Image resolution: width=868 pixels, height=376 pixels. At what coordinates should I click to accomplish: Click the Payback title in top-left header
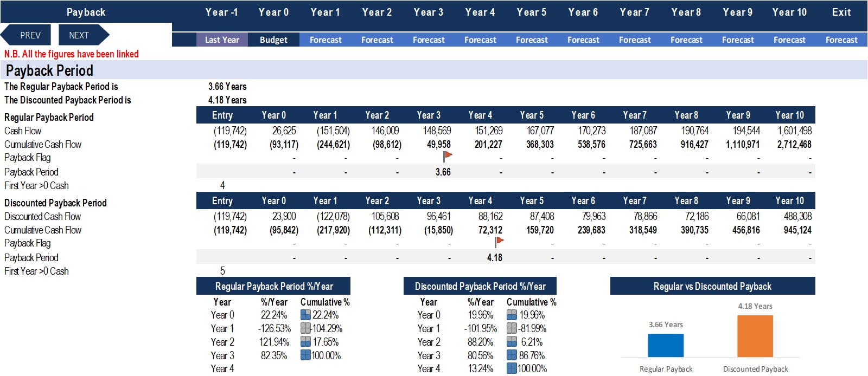(x=86, y=12)
